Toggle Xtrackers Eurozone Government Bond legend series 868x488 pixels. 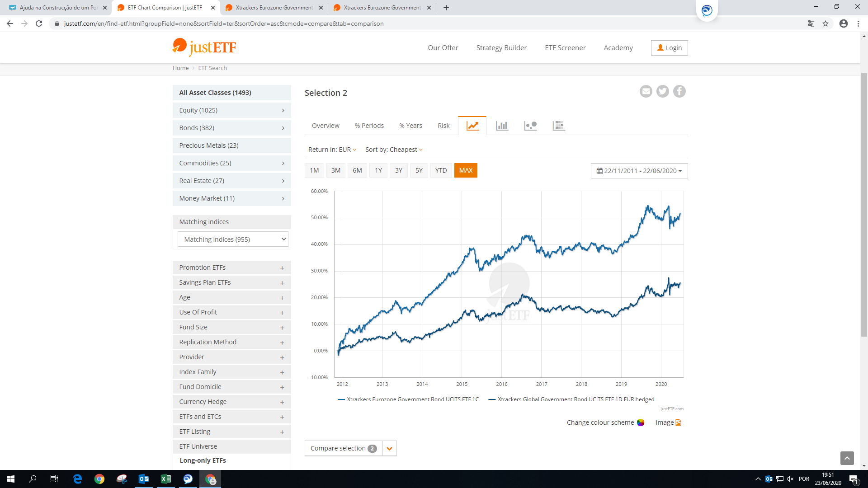click(412, 399)
